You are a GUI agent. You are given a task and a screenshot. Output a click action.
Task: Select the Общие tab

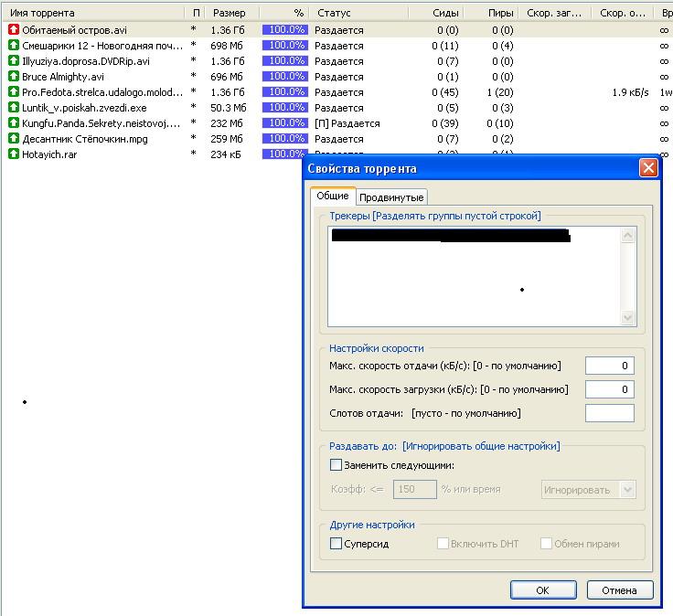click(x=332, y=196)
